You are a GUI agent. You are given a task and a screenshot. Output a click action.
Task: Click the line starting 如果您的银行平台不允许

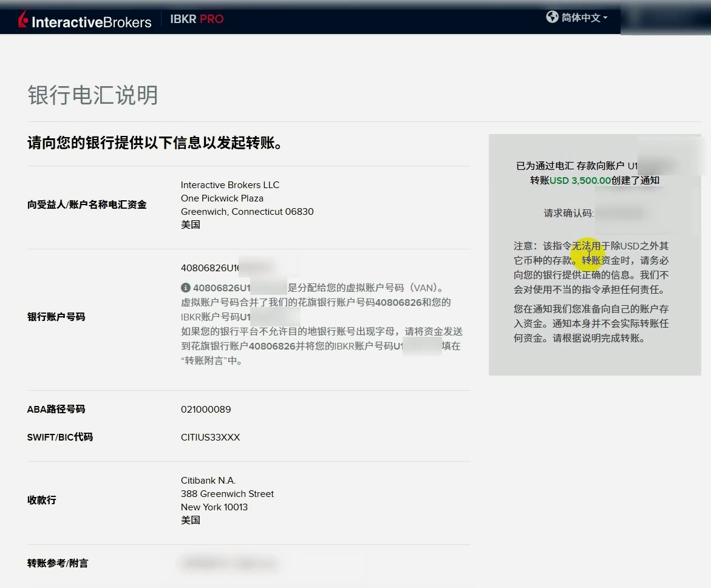coord(321,331)
